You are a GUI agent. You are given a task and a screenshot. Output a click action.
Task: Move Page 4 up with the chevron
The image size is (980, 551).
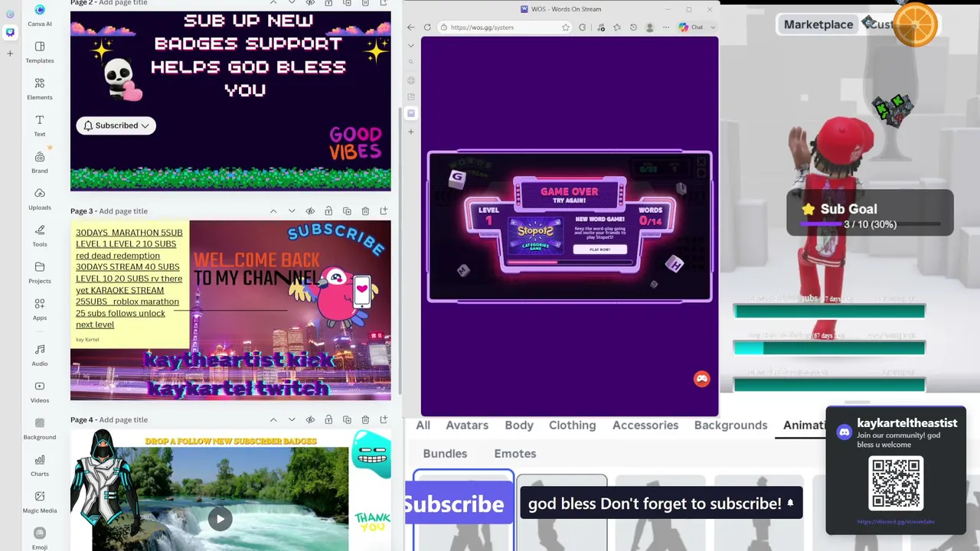point(273,419)
